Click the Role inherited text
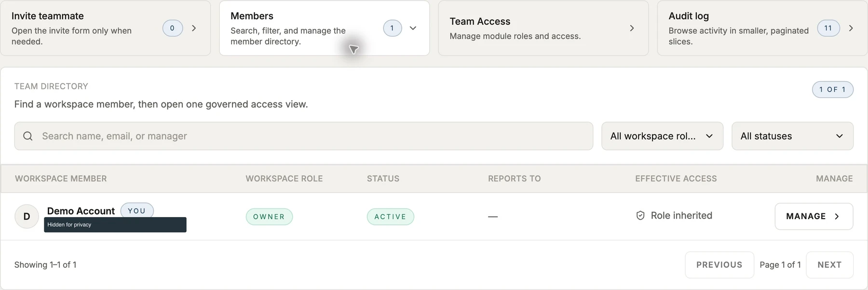Viewport: 868px width, 290px height. coord(681,216)
